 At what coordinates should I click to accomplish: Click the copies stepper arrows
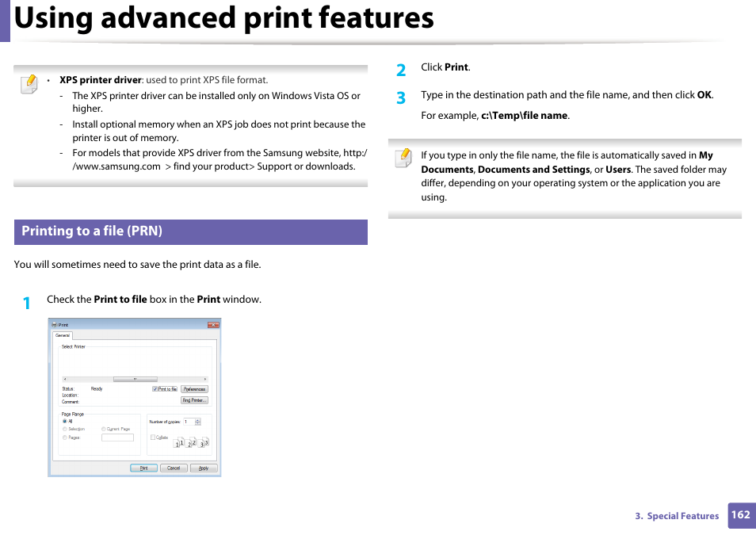coord(197,422)
